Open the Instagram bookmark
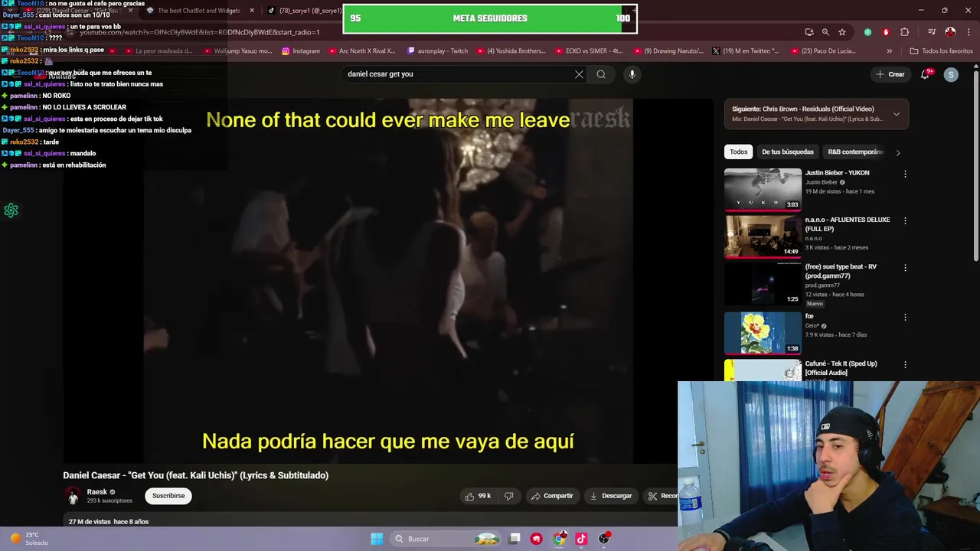 pyautogui.click(x=300, y=51)
